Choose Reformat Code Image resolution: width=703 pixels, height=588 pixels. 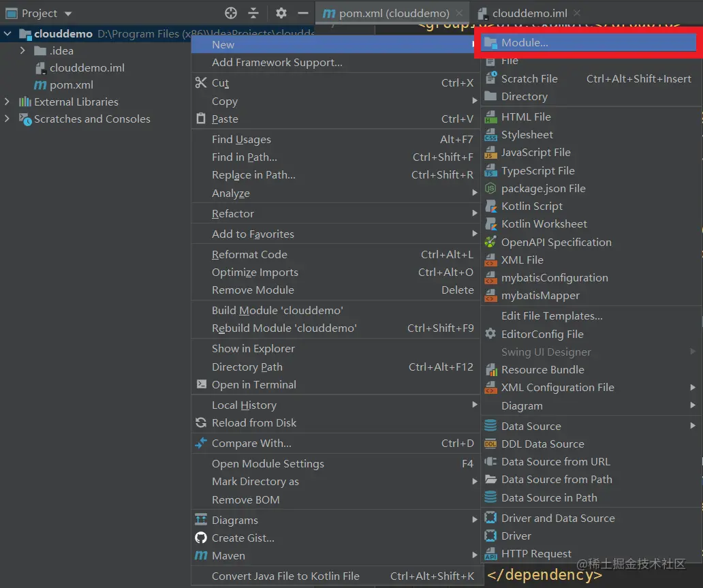[334, 254]
